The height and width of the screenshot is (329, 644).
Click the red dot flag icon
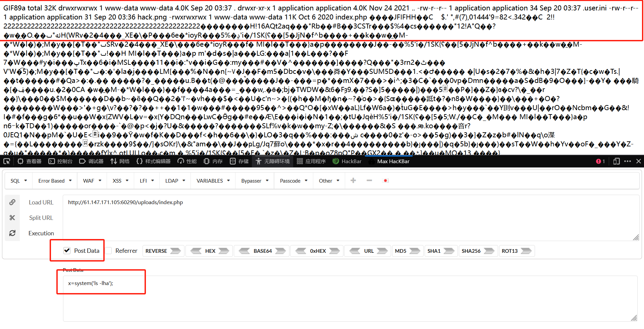click(385, 181)
